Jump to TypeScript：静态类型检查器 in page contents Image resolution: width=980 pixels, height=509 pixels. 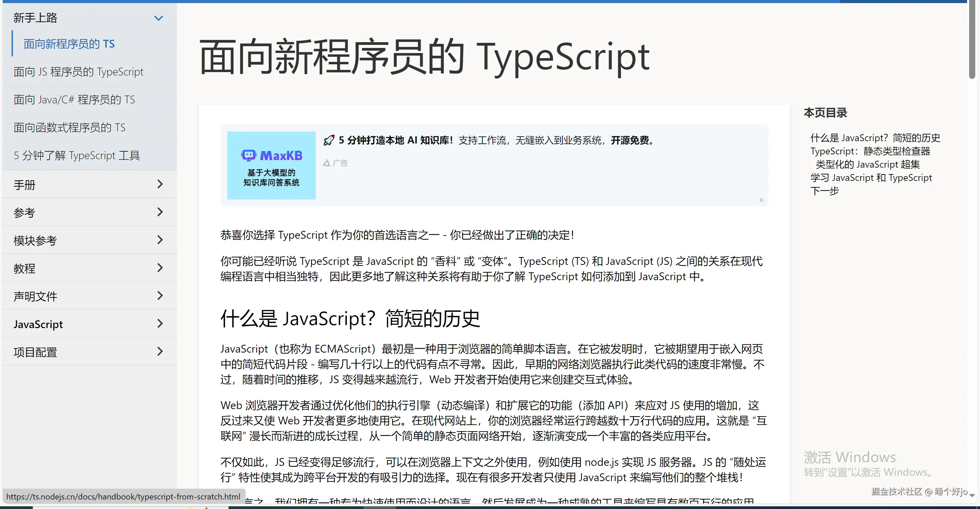(x=870, y=151)
